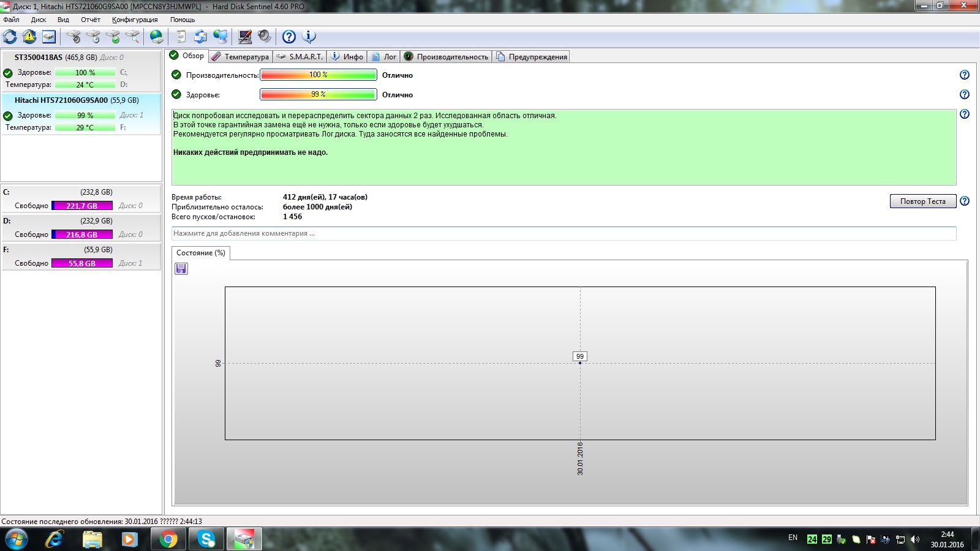Click the disk icon with magnifying glass

tap(132, 37)
